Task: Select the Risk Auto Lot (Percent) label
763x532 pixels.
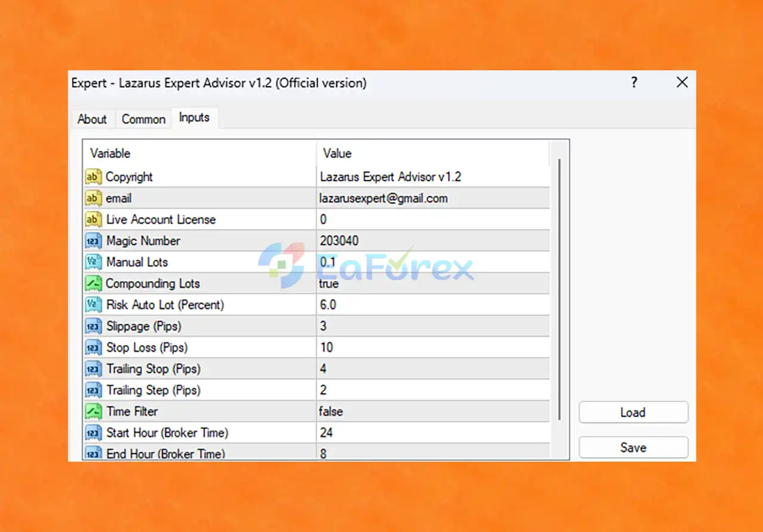Action: [x=165, y=305]
